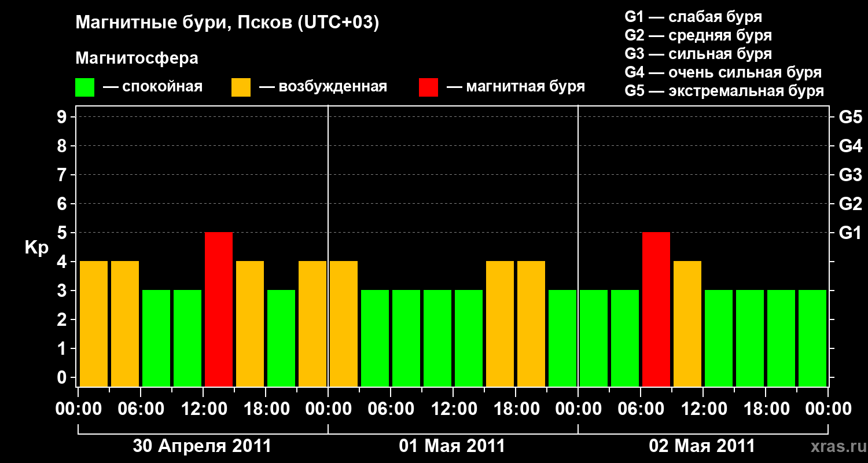Click the '— магнитная буря' legend label
This screenshot has width=868, height=463.
516,87
